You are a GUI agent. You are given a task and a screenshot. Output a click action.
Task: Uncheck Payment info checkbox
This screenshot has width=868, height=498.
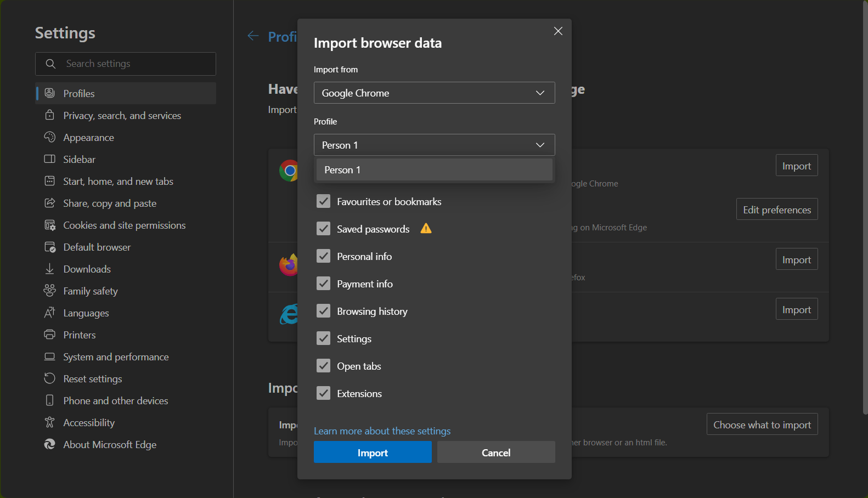(x=324, y=284)
